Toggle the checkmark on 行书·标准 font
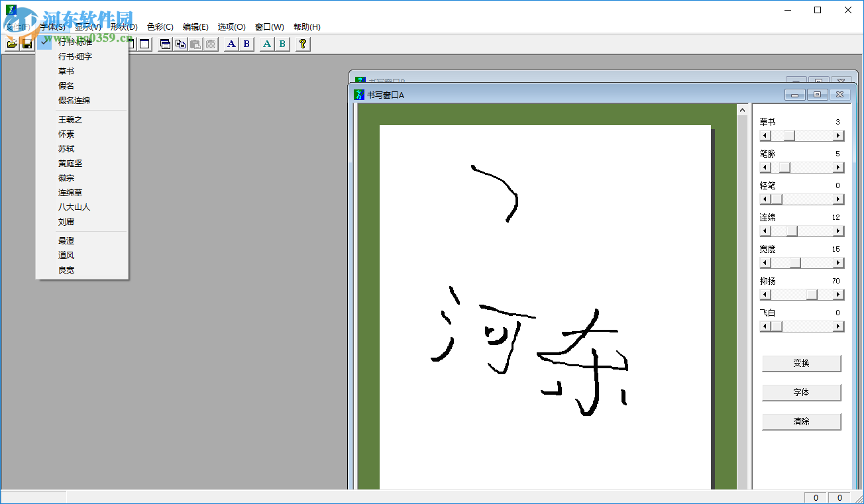864x504 pixels. coord(75,42)
